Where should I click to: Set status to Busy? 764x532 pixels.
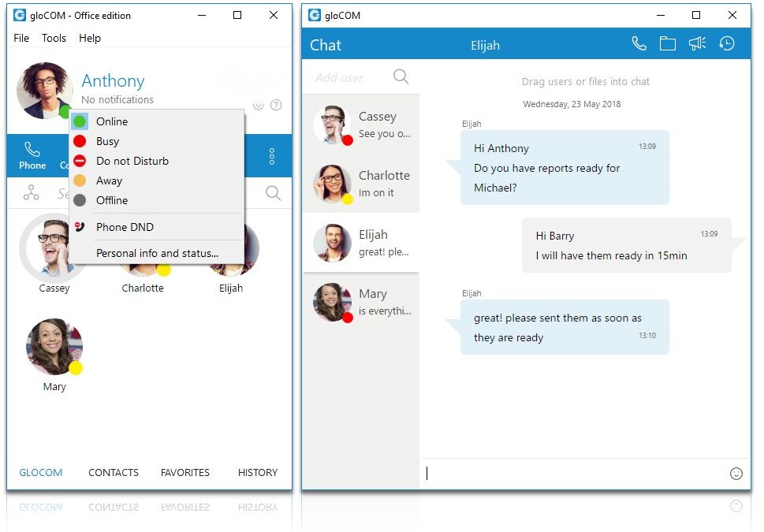(107, 141)
